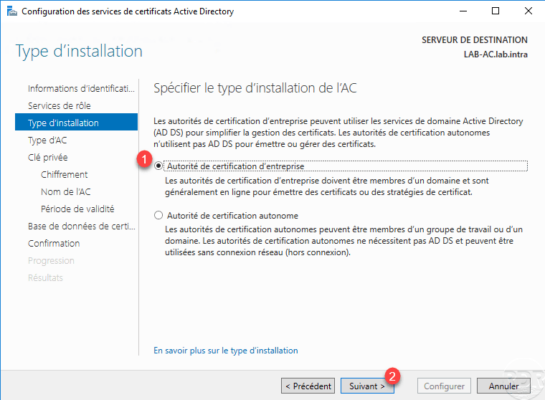
Task: Select Type d'installation in sidebar
Action: point(76,122)
